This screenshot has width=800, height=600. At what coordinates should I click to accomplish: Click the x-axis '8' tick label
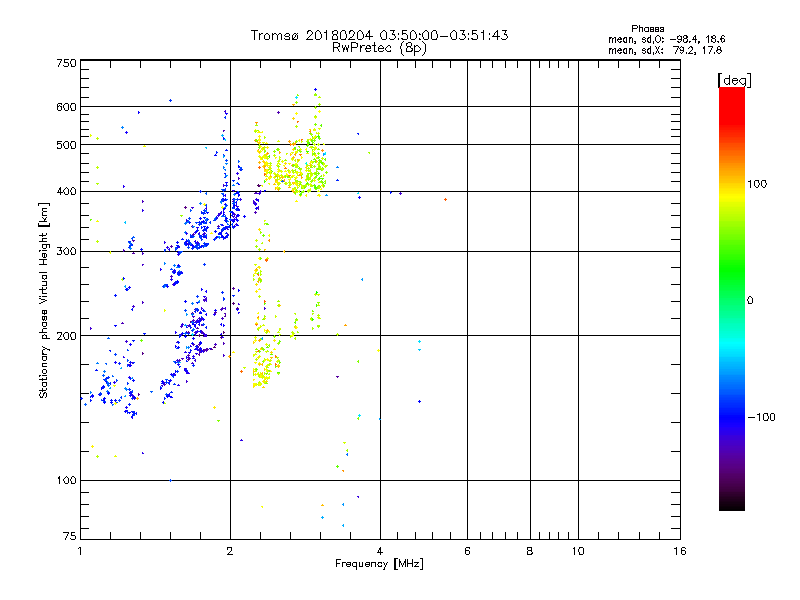tap(530, 552)
